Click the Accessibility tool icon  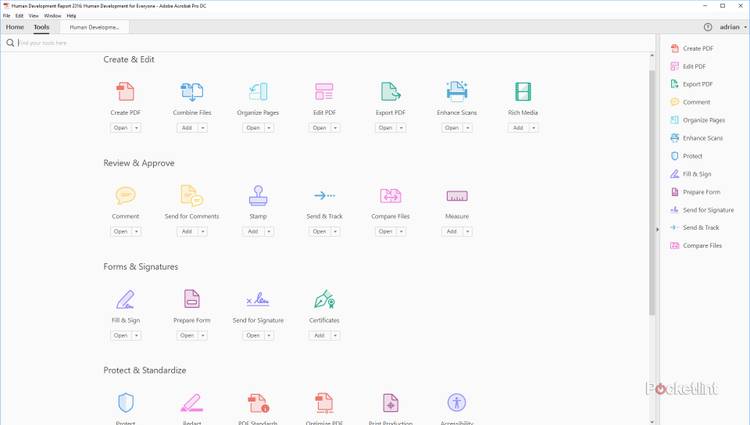(x=457, y=403)
